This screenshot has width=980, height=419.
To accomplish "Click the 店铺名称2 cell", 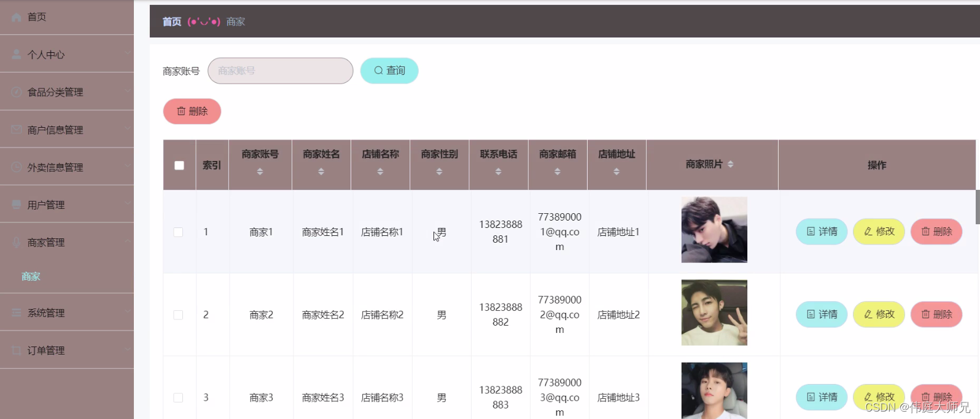I will (382, 315).
